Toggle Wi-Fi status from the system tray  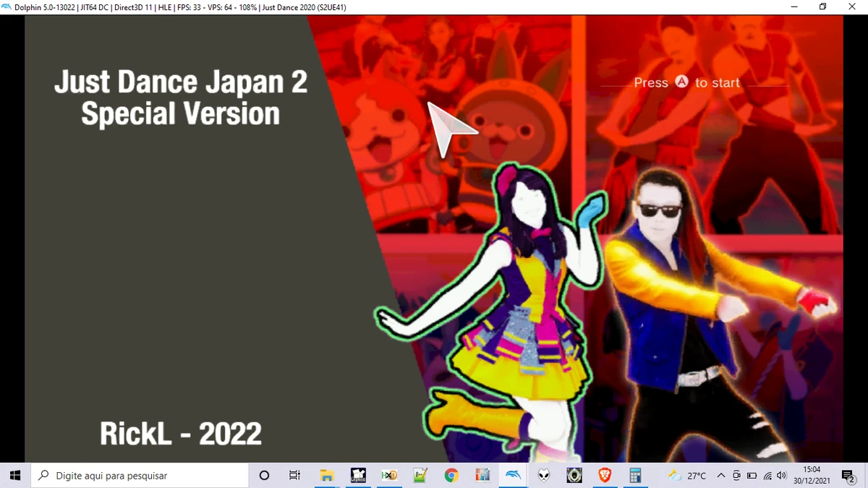(x=767, y=475)
